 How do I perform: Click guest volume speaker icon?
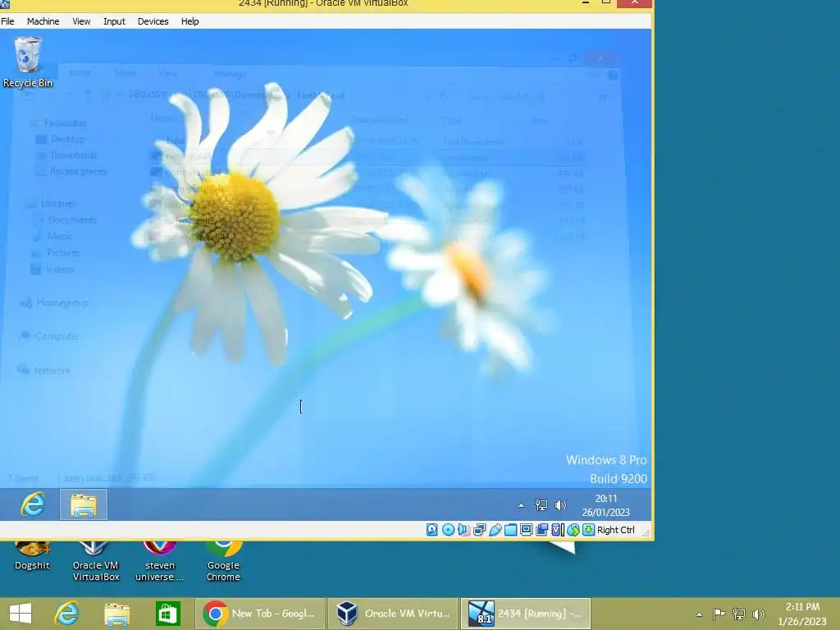point(560,504)
